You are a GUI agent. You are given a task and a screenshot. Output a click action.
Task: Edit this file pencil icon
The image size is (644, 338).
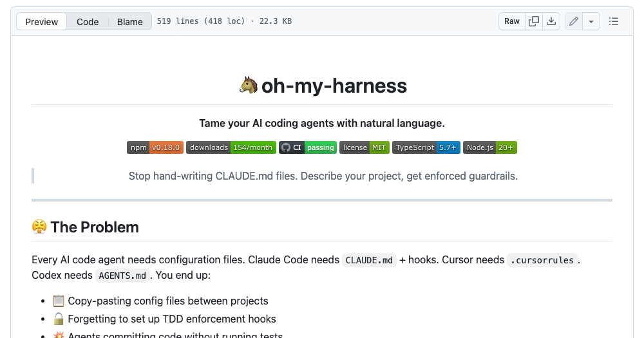tap(574, 21)
